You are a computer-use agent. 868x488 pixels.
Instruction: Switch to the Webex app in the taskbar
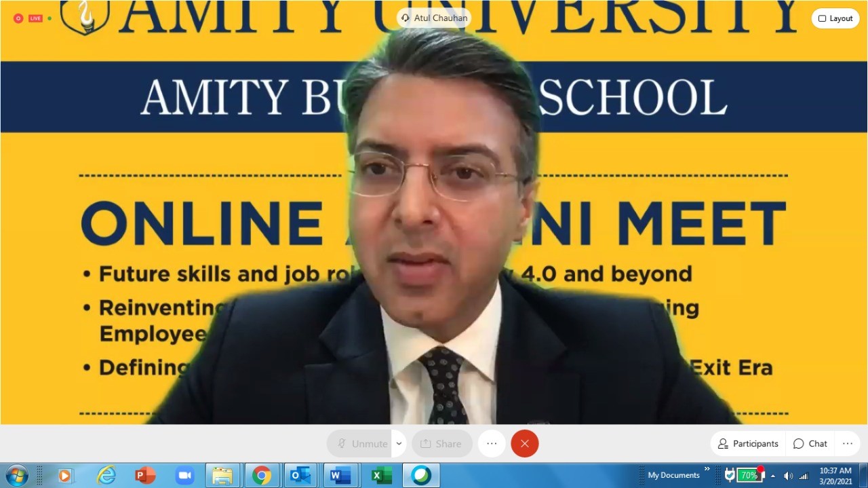421,476
